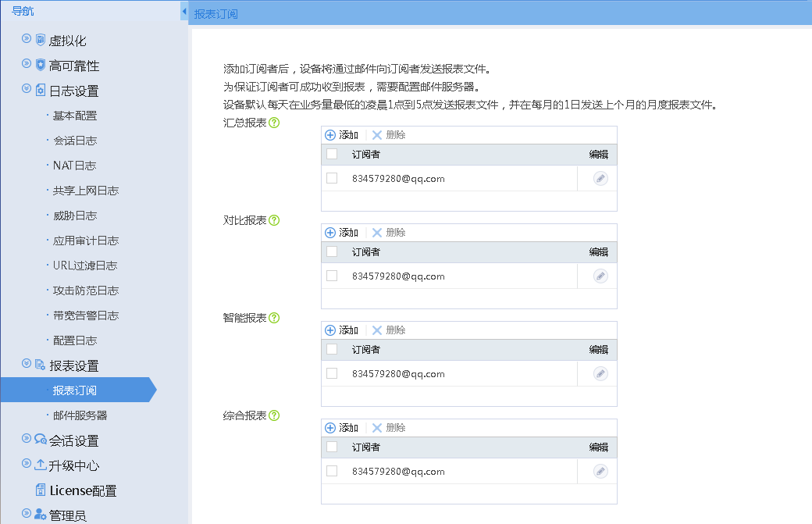Screen dimensions: 812x524
Task: Click 添加 button under 综合报表
Action: coord(341,428)
